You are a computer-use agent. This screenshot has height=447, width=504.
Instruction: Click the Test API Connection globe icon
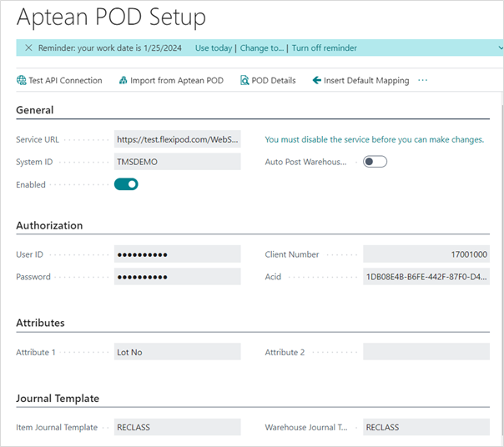[21, 81]
